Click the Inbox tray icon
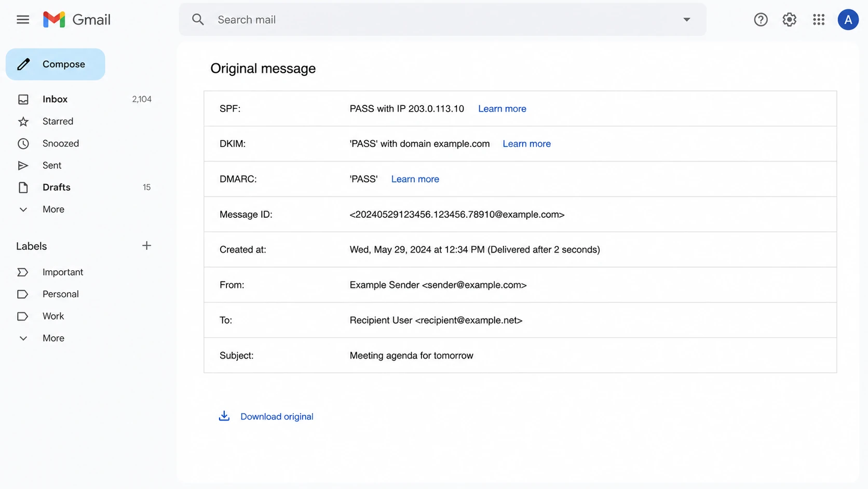The image size is (868, 489). tap(23, 99)
